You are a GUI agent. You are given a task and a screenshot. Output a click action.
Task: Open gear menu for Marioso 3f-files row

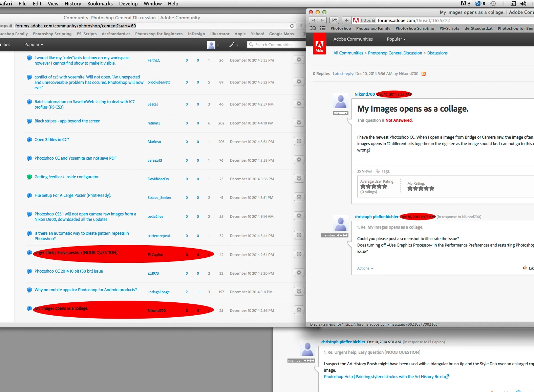click(x=299, y=141)
